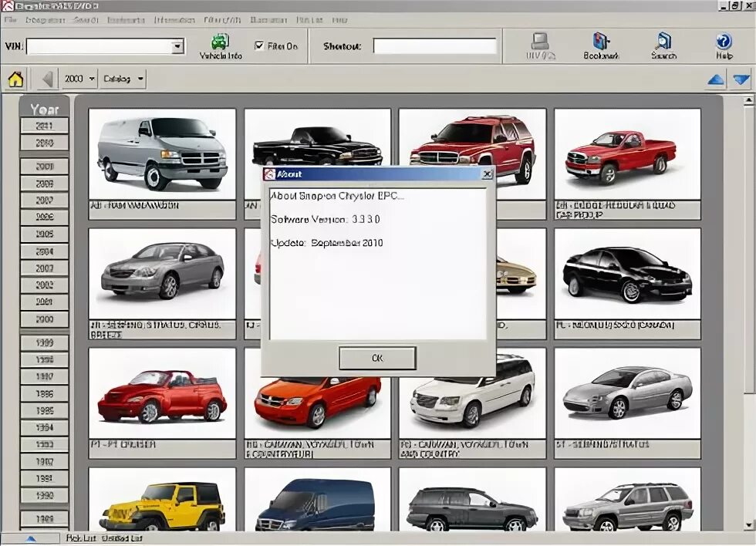
Task: Select the black Neon sedan thumbnail
Action: pos(627,274)
